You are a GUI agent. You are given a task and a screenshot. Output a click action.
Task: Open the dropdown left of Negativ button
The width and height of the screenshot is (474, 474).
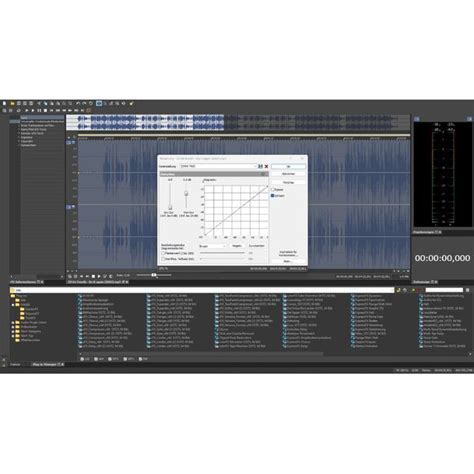click(213, 246)
